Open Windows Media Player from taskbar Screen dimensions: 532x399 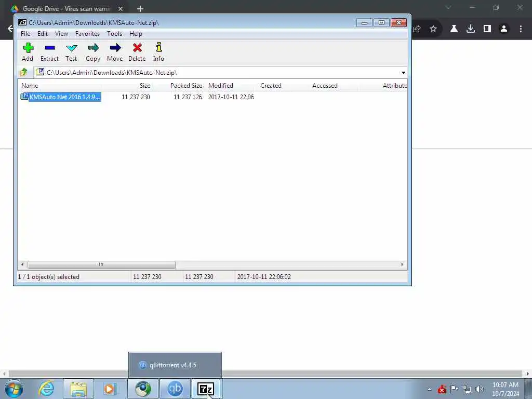[110, 389]
